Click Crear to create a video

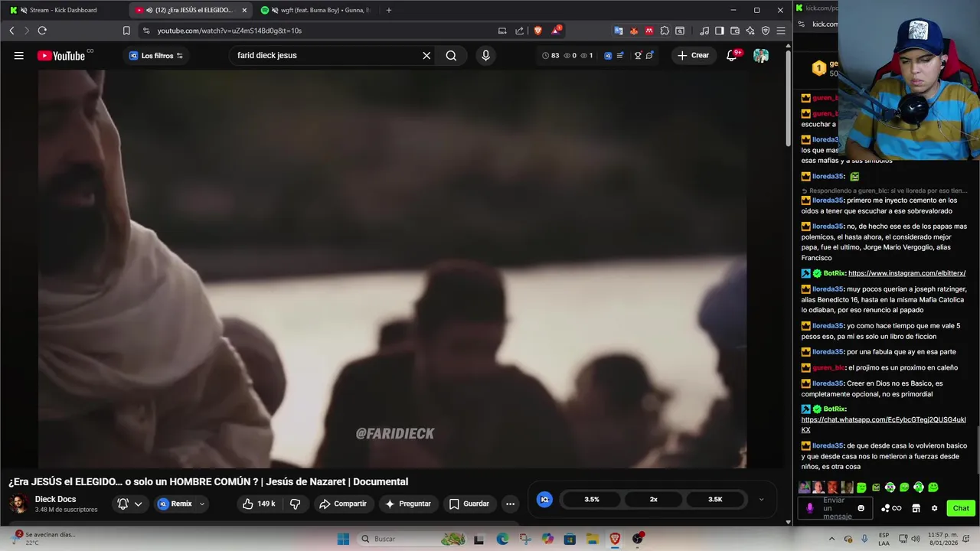pyautogui.click(x=693, y=55)
